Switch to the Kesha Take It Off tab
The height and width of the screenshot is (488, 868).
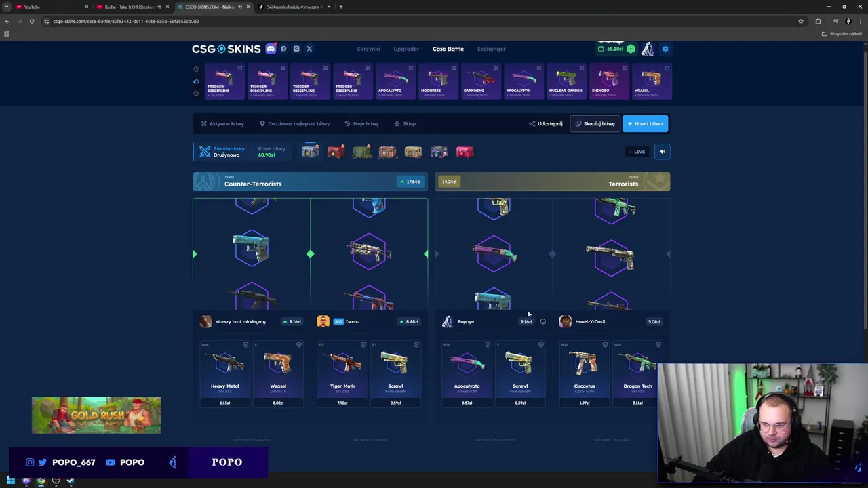pos(132,7)
